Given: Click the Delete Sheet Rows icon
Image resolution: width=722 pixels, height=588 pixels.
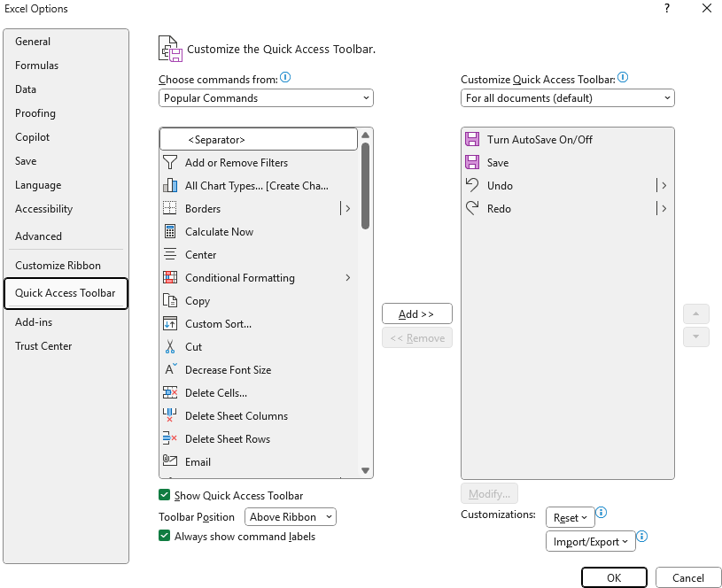Looking at the screenshot, I should 170,439.
